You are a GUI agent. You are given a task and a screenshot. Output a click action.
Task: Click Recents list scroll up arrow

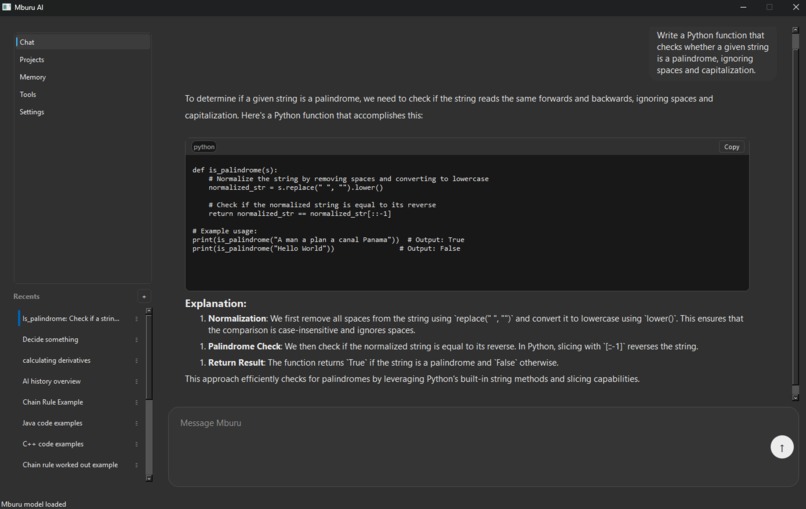click(x=149, y=311)
